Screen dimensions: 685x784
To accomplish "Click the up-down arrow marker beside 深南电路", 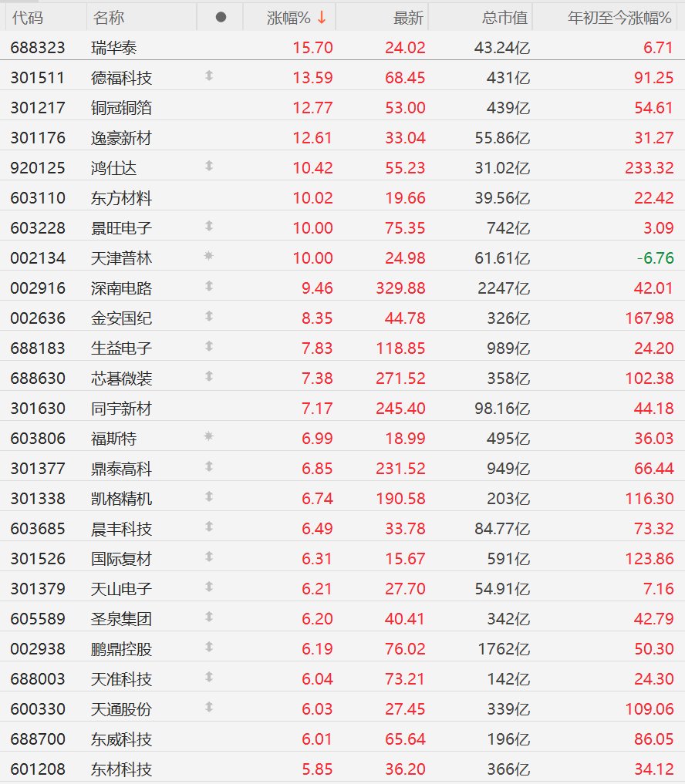I will point(209,286).
